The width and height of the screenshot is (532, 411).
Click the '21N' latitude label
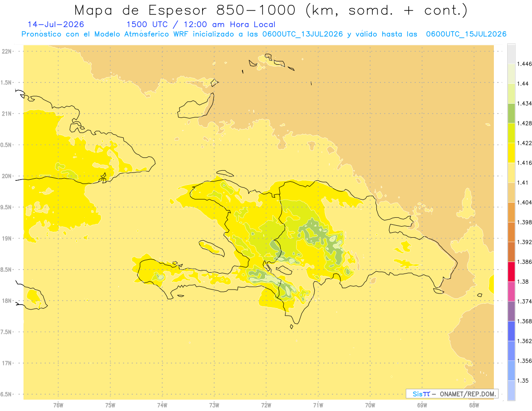(x=7, y=114)
